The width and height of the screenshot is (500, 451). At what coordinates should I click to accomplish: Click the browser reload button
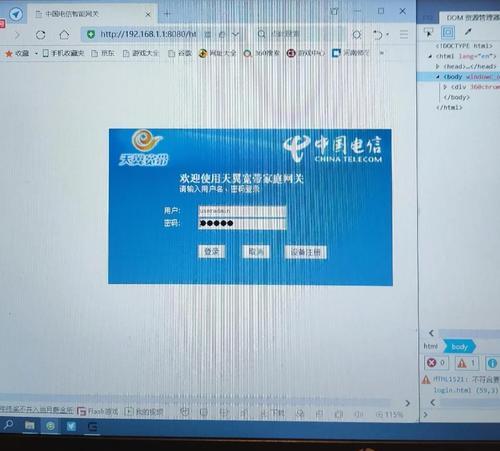tap(40, 35)
